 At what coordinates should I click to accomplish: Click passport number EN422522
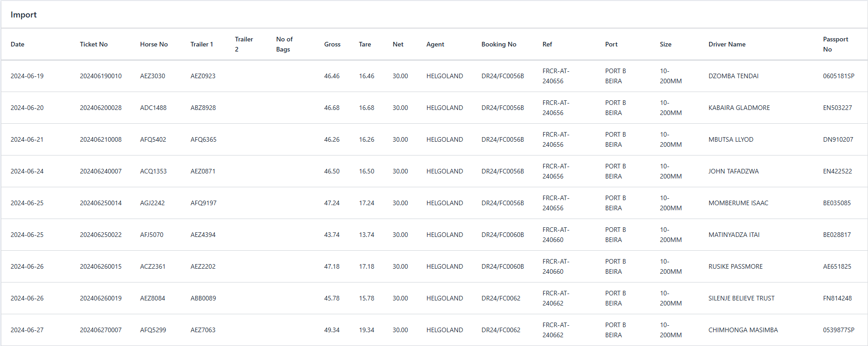(x=837, y=171)
